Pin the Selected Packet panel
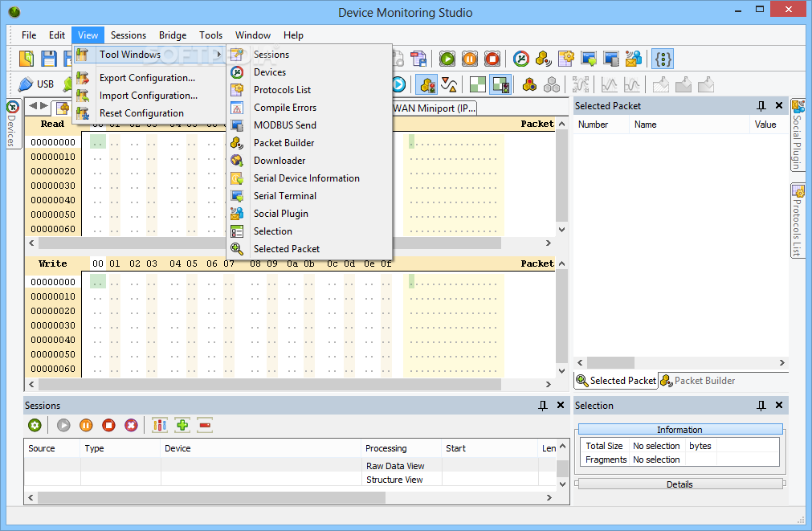This screenshot has width=812, height=531. pyautogui.click(x=761, y=106)
